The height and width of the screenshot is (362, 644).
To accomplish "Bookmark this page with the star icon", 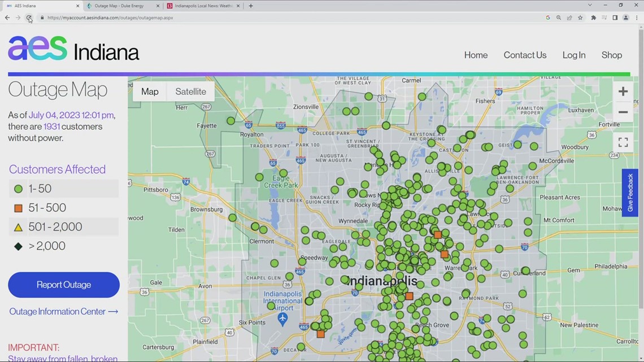I will [x=580, y=18].
